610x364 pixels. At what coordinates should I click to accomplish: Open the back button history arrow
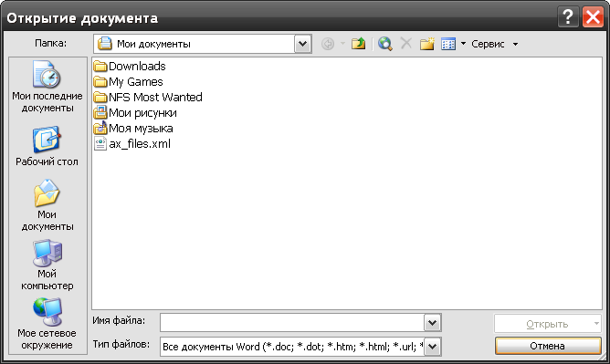point(342,44)
